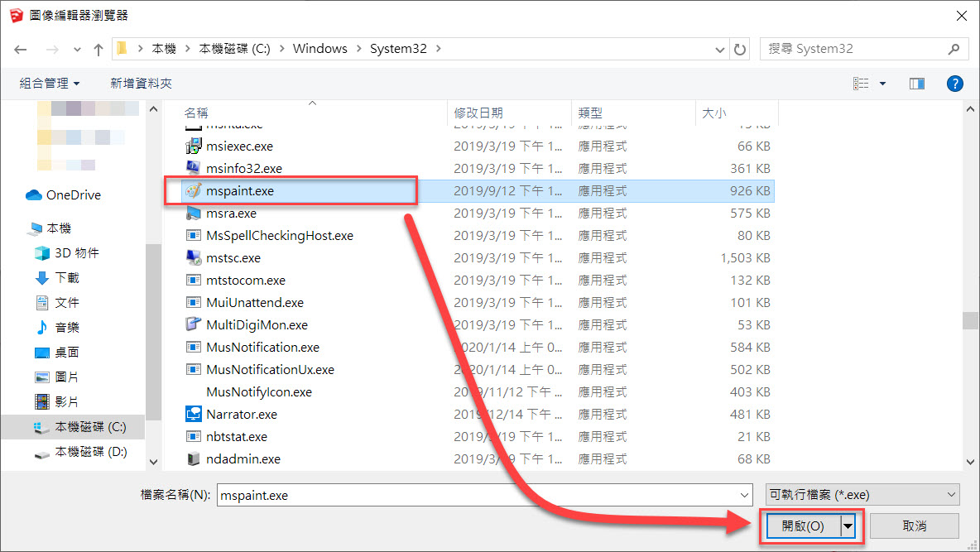The height and width of the screenshot is (552, 980).
Task: Click the 926 KB size cell
Action: coord(750,190)
